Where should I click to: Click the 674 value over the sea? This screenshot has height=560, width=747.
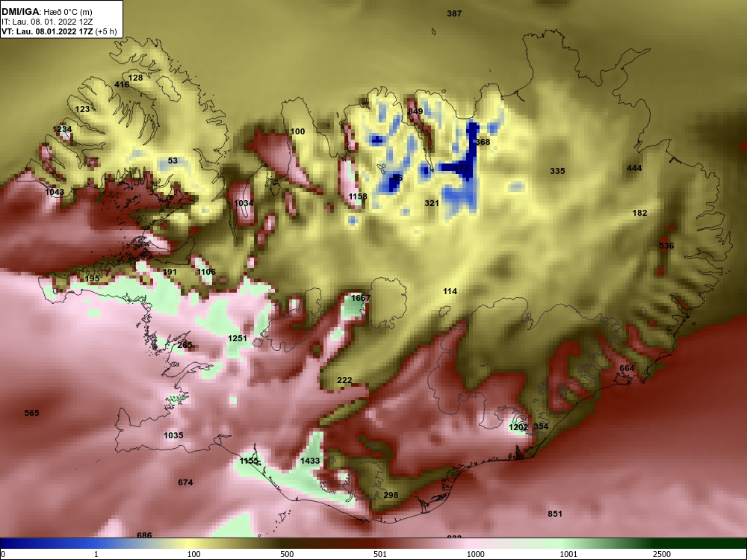pyautogui.click(x=185, y=483)
